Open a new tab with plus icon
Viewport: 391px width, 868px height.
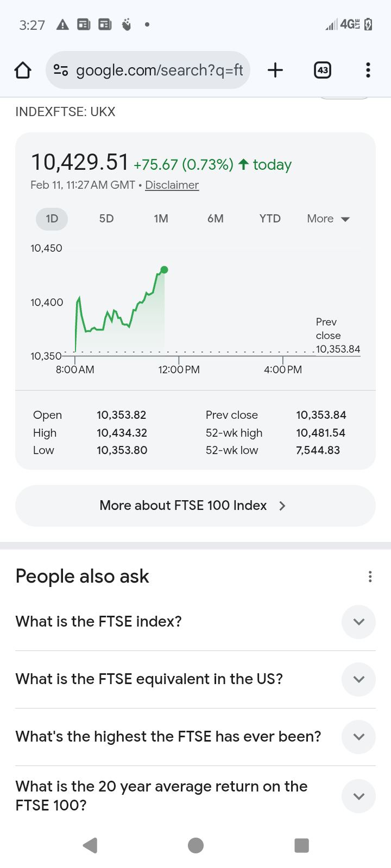[275, 70]
